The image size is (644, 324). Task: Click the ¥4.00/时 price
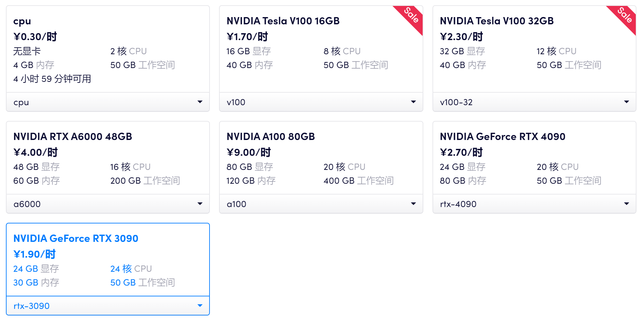coord(35,152)
